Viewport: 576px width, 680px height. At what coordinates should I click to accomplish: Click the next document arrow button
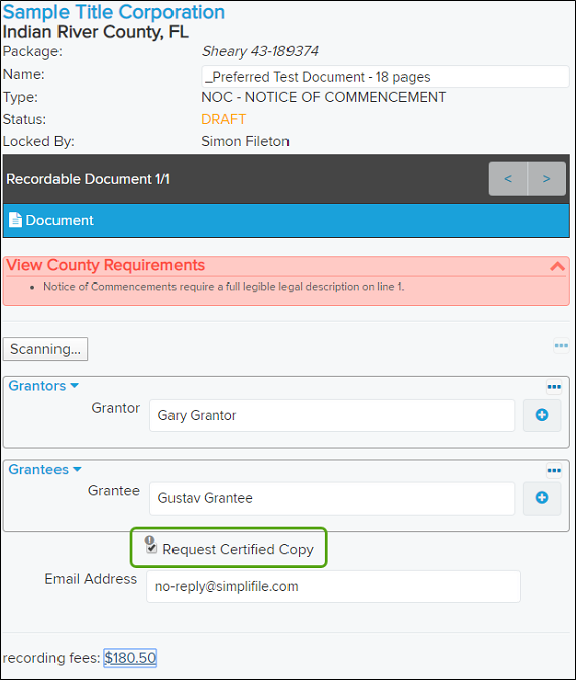click(547, 179)
